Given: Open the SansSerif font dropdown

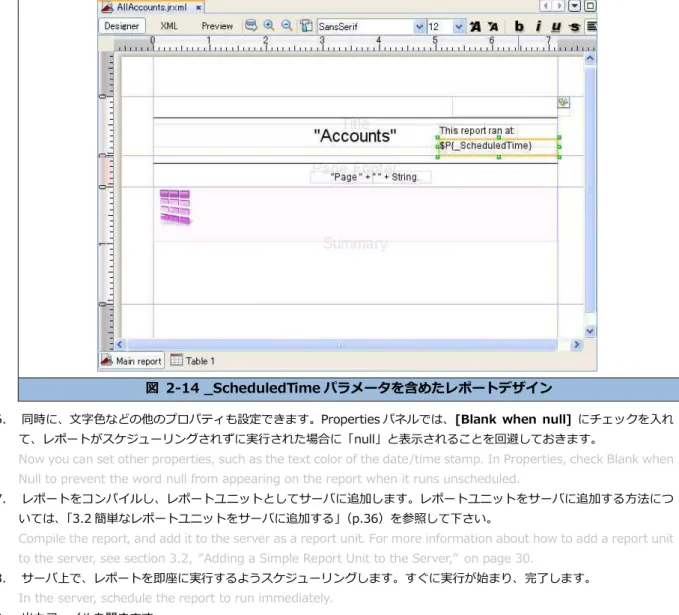Looking at the screenshot, I should click(419, 26).
